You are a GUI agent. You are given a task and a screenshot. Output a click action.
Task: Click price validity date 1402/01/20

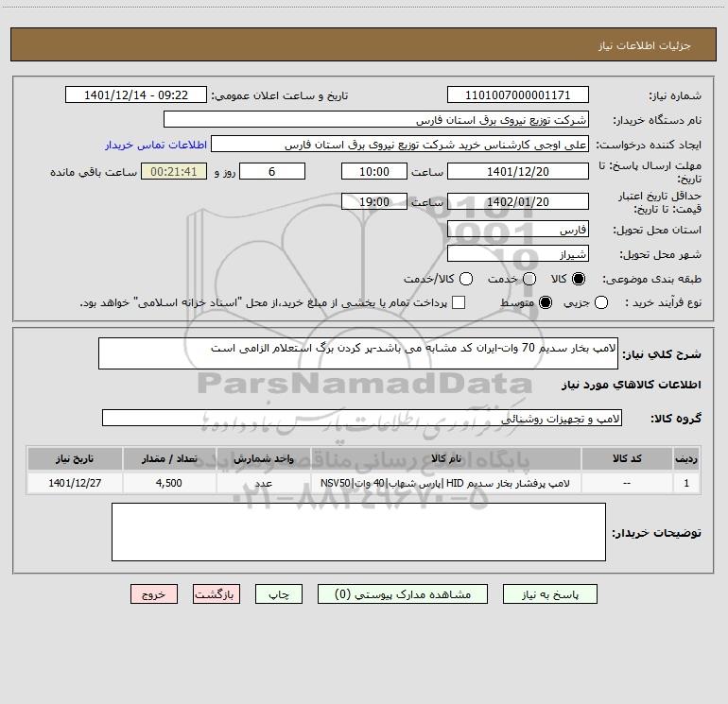pos(518,201)
